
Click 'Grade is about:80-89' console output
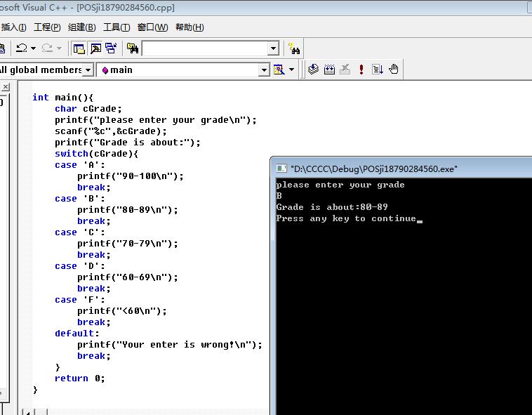click(x=332, y=207)
